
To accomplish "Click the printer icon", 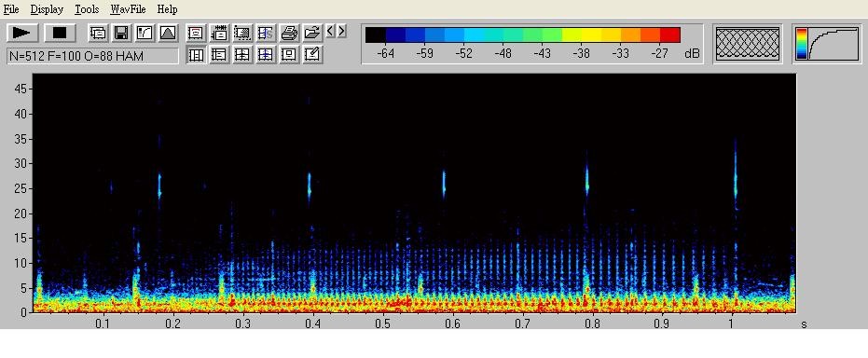I will pos(289,33).
